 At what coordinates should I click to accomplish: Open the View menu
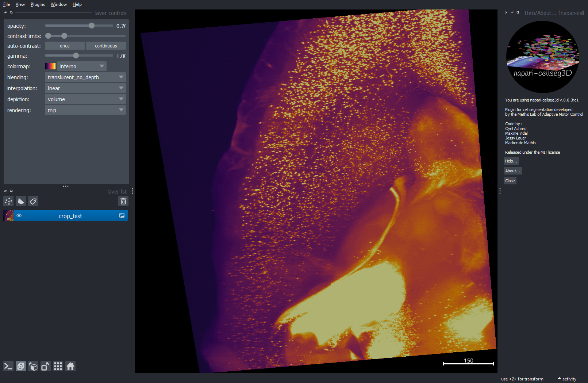(20, 4)
